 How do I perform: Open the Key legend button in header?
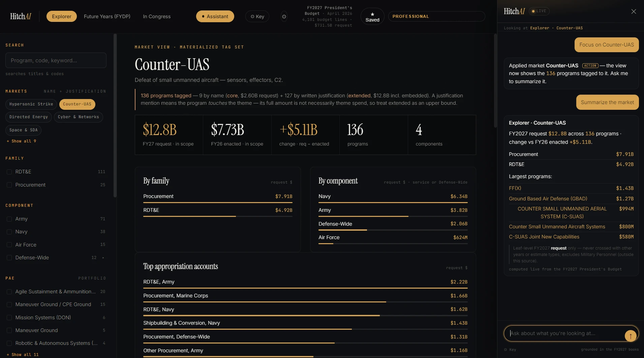[x=257, y=17]
